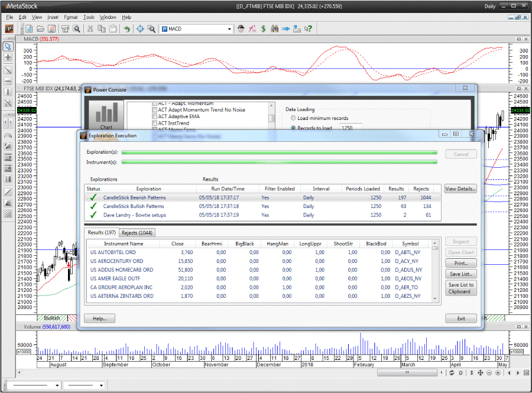Click the rescale Y-axis arrows icon
This screenshot has height=393, width=532.
point(472,373)
